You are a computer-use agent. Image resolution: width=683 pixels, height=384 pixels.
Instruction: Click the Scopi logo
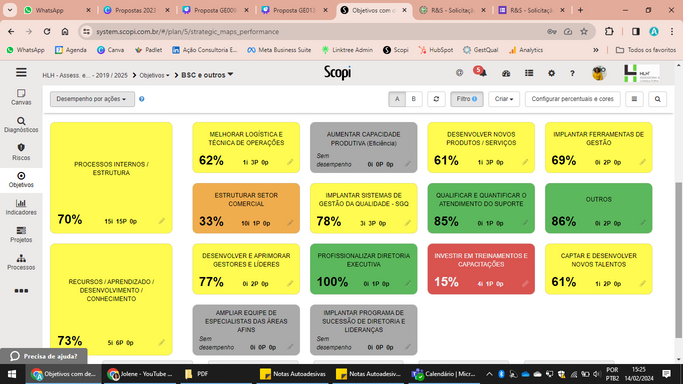338,73
